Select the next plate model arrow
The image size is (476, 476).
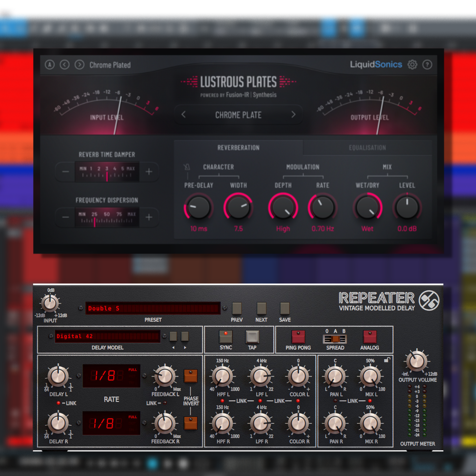coord(293,115)
